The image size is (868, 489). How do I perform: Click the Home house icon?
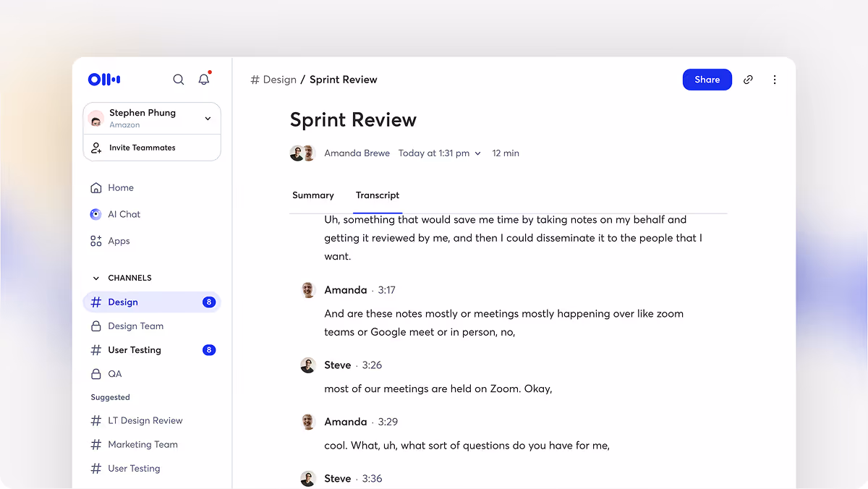coord(96,188)
